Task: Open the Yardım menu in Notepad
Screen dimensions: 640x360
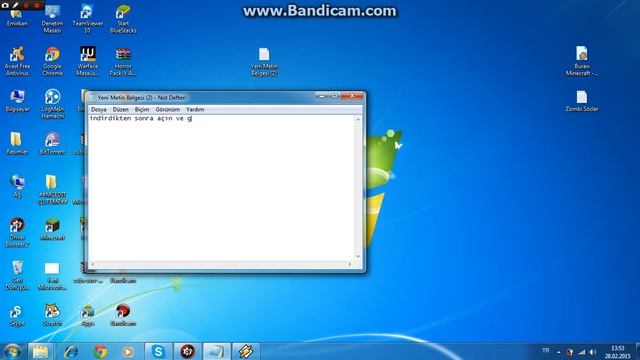Action: click(x=195, y=109)
